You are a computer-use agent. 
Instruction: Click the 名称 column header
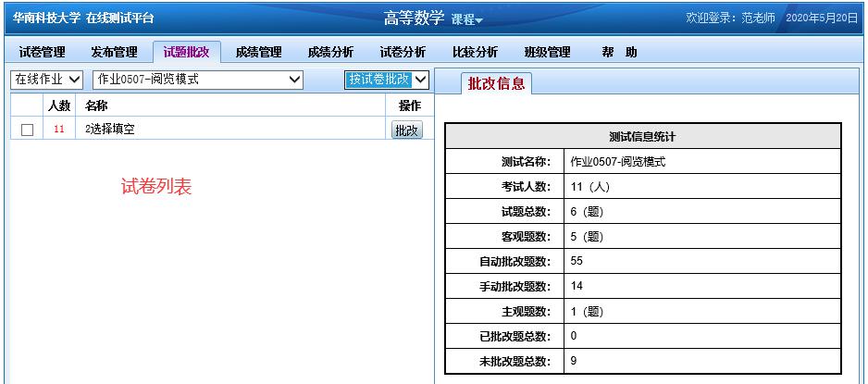[96, 105]
